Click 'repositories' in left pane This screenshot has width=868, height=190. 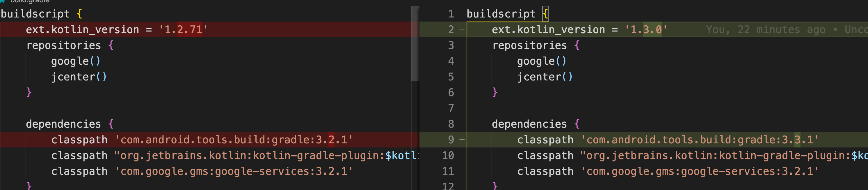point(63,45)
